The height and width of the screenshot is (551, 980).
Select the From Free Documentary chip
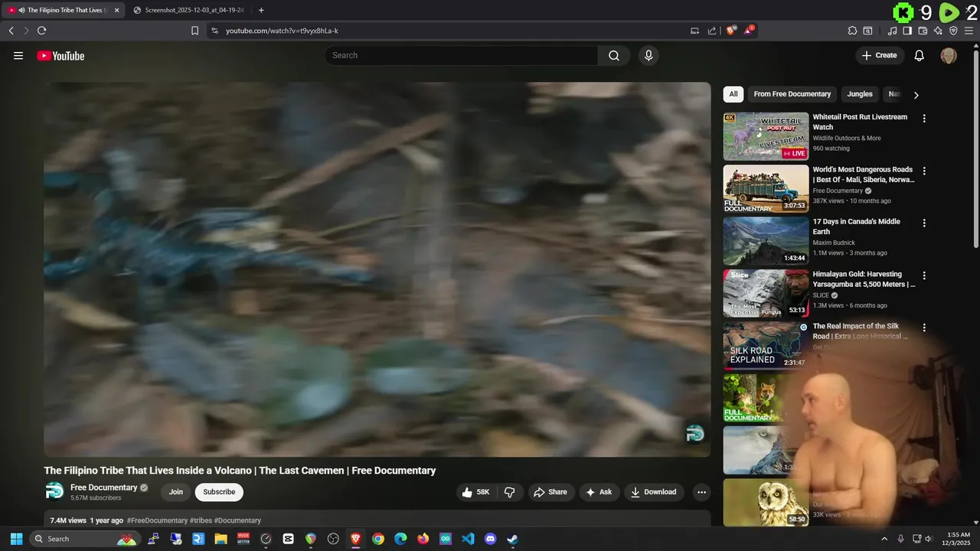(x=792, y=94)
